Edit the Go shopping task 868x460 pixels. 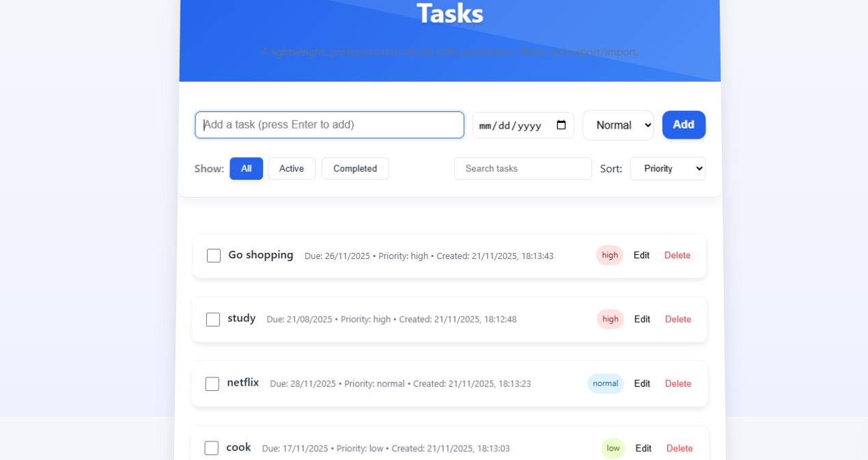click(x=641, y=255)
